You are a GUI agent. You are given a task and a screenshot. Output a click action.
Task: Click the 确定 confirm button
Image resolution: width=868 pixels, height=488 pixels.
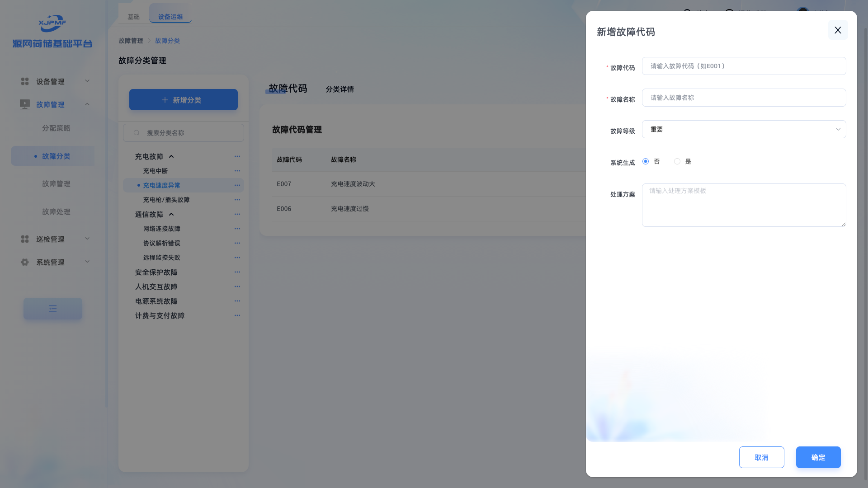click(x=818, y=457)
